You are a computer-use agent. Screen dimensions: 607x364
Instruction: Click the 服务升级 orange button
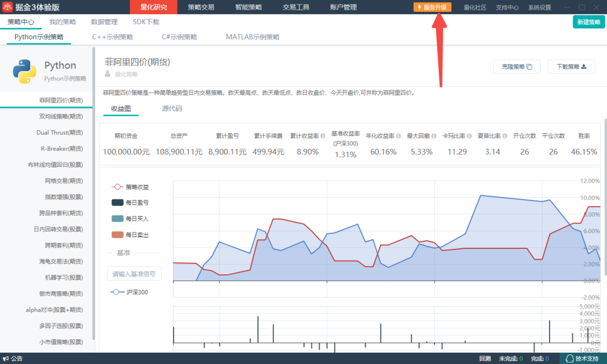pyautogui.click(x=432, y=7)
